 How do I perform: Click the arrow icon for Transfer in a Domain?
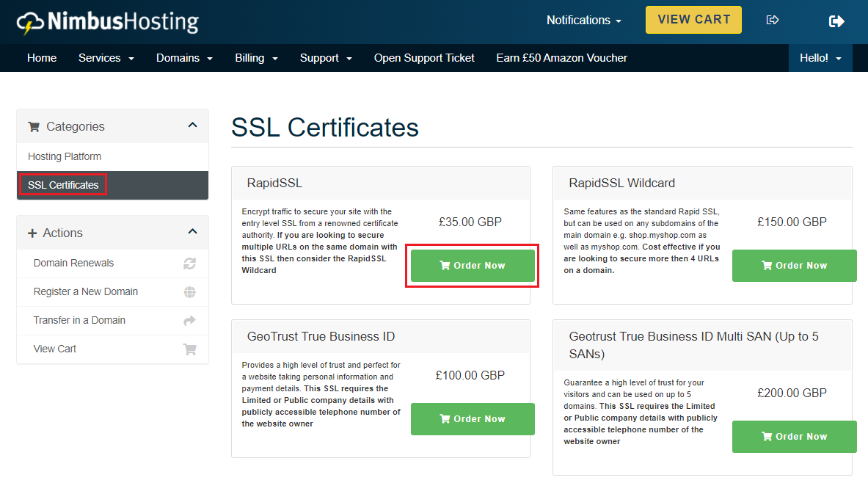[189, 321]
